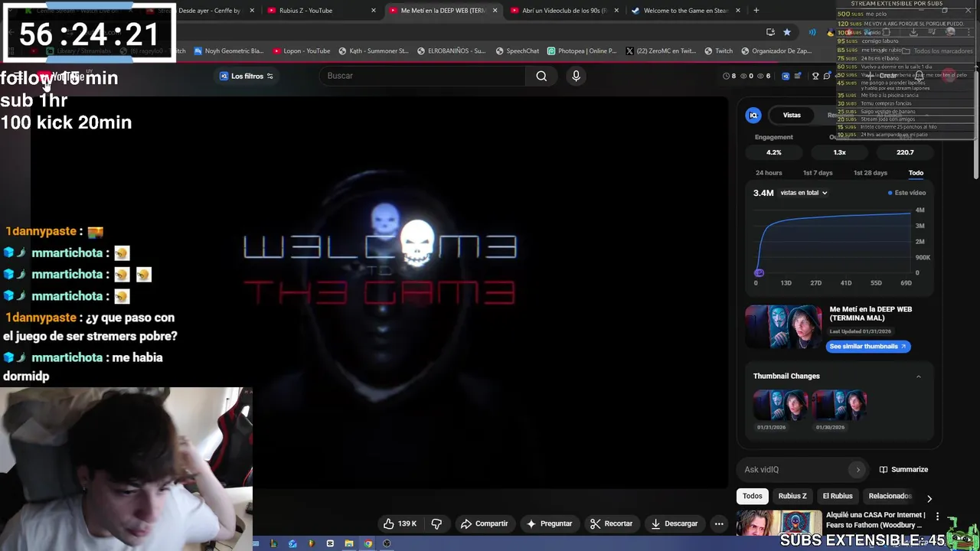Open the Preguntar AI assistant

point(549,523)
